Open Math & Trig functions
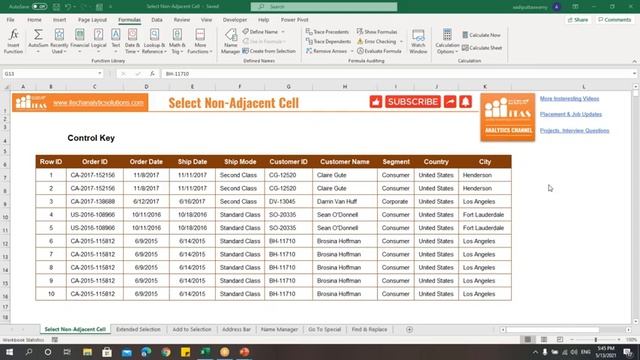This screenshot has width=640, height=360. click(177, 41)
